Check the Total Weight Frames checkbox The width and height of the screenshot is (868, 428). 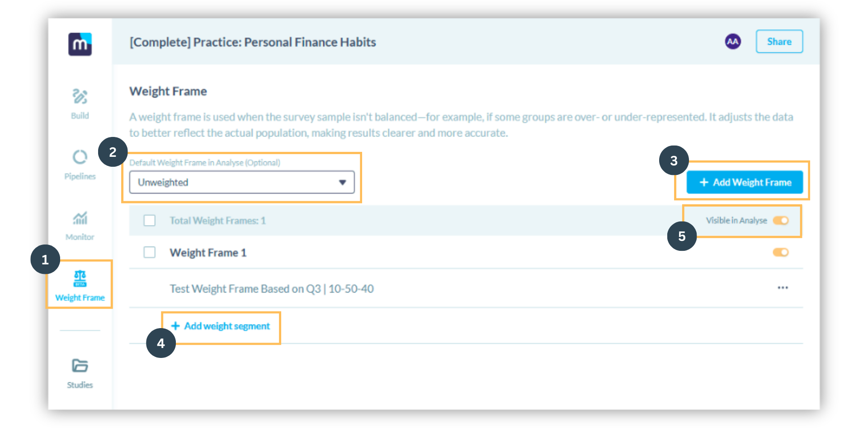(149, 221)
